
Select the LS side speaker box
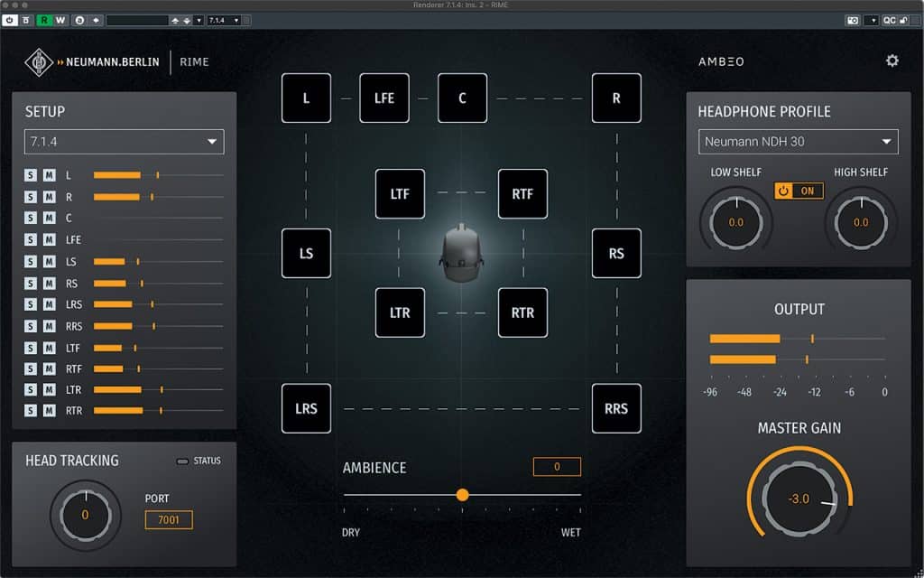point(307,254)
